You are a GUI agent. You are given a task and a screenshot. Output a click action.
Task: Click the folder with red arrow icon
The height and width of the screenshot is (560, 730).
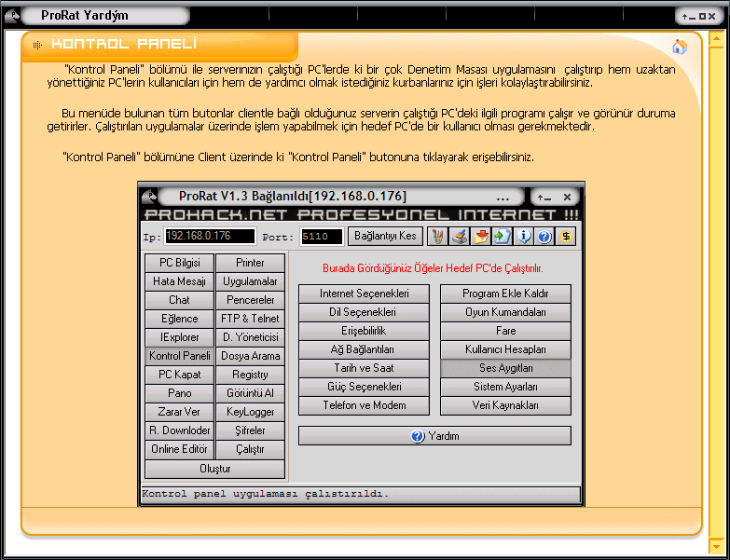click(481, 237)
